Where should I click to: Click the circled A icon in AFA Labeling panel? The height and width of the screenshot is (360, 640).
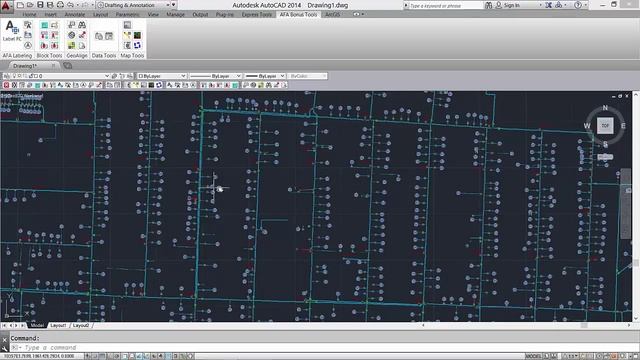pos(28,45)
